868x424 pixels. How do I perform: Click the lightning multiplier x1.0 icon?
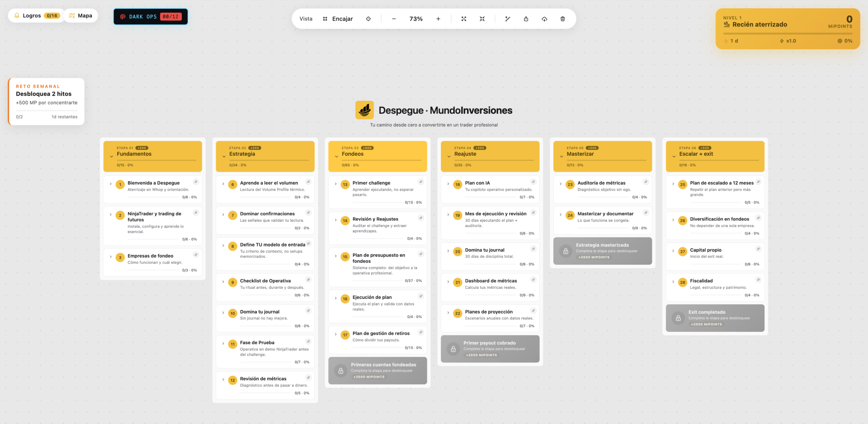point(782,41)
